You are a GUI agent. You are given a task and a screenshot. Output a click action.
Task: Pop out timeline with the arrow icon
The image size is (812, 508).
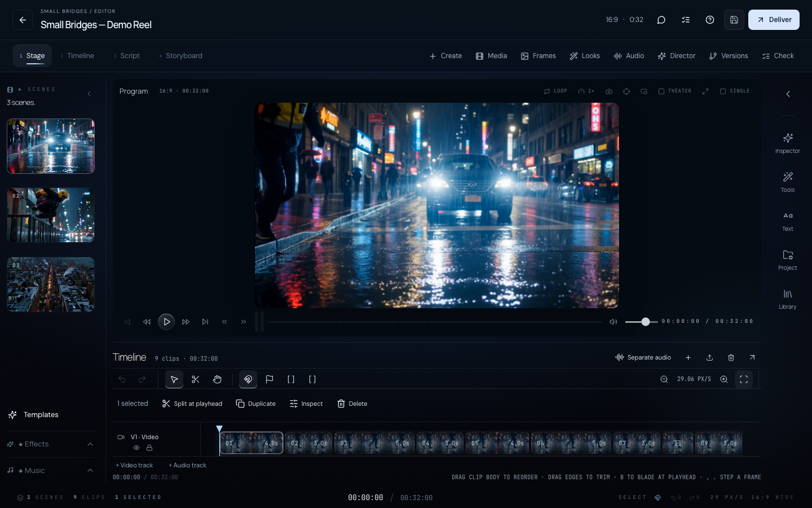[x=752, y=357]
